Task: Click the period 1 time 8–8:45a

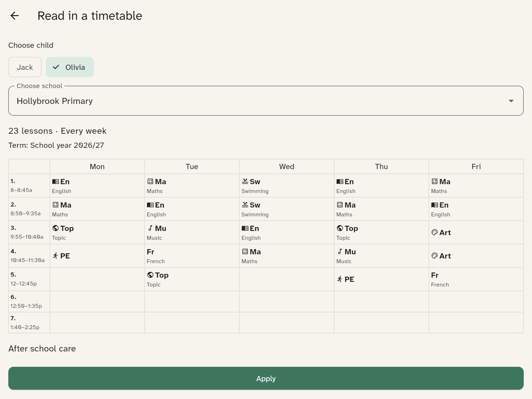Action: pyautogui.click(x=21, y=190)
